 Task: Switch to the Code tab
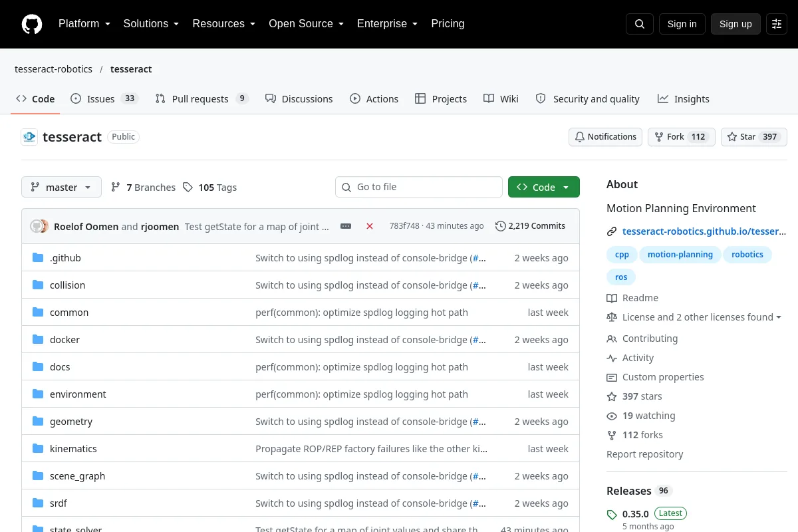point(36,99)
